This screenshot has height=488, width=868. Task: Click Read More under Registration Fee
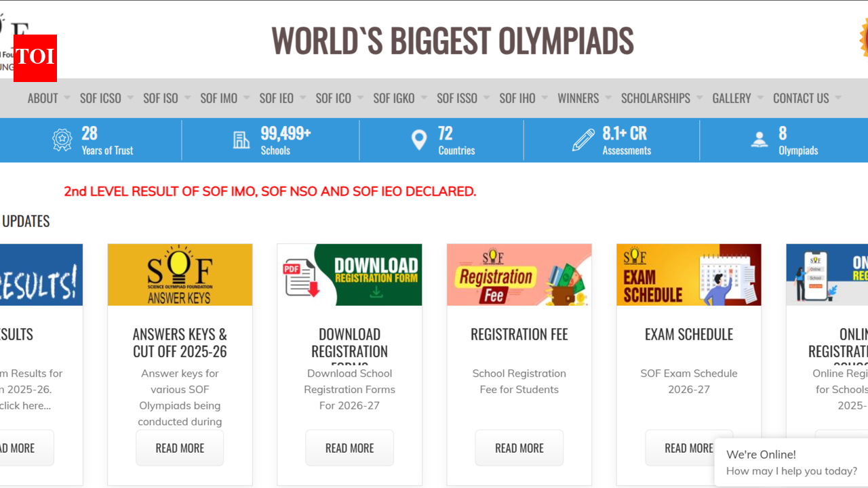(x=519, y=448)
